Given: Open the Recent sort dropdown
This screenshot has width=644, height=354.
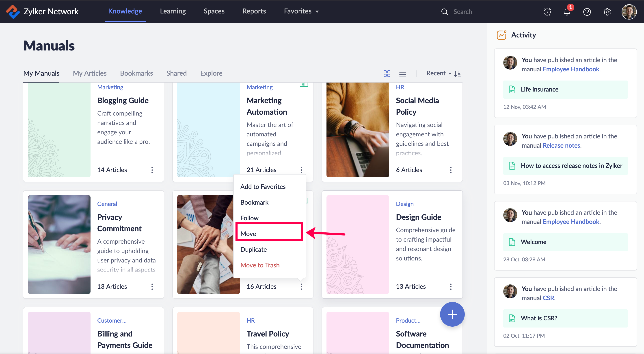Looking at the screenshot, I should pyautogui.click(x=439, y=73).
